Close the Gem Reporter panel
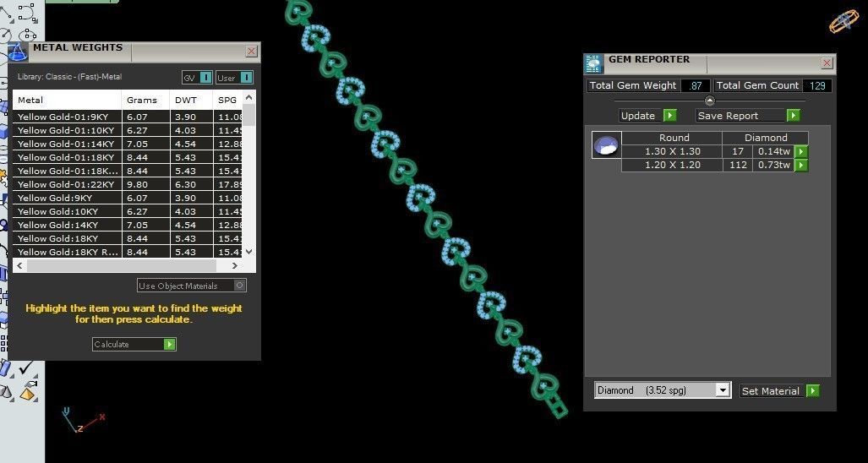Image resolution: width=868 pixels, height=463 pixels. (x=827, y=63)
